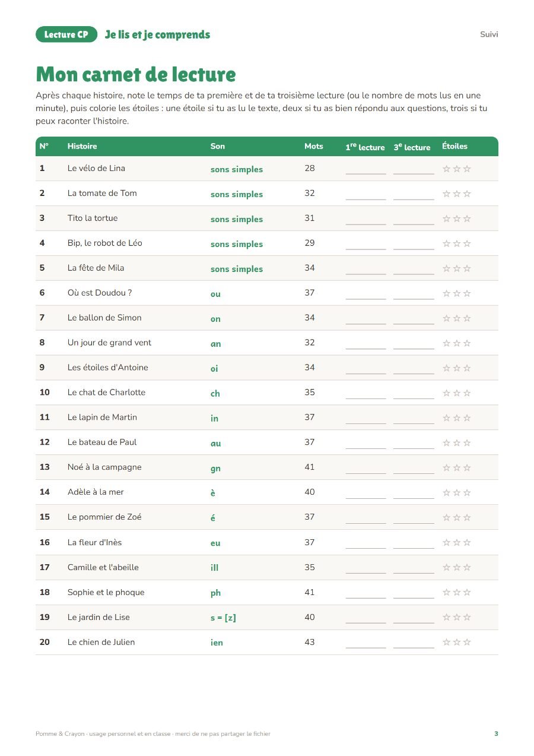Select the story title "La fête de Mila"
The height and width of the screenshot is (756, 534).
point(96,268)
